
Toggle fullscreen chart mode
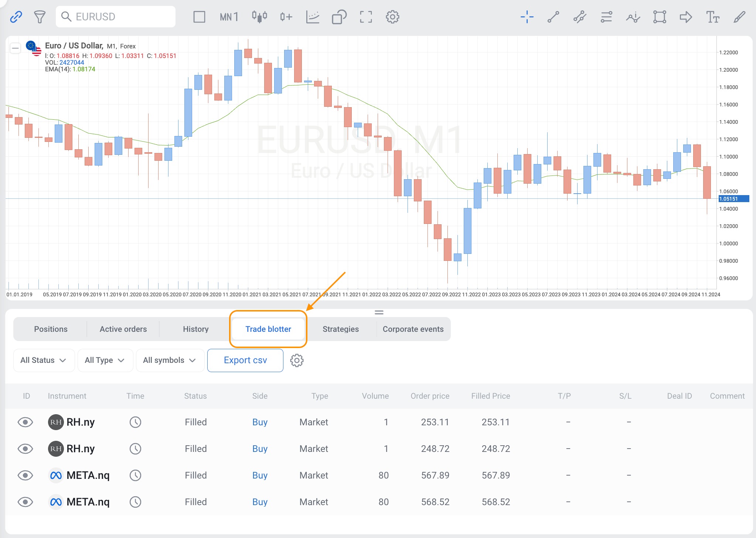366,17
